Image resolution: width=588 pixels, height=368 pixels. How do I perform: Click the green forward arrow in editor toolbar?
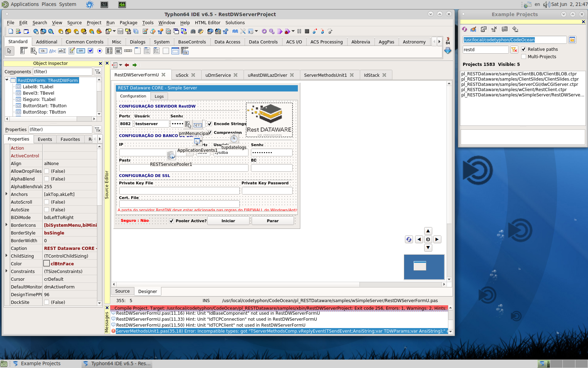[135, 65]
